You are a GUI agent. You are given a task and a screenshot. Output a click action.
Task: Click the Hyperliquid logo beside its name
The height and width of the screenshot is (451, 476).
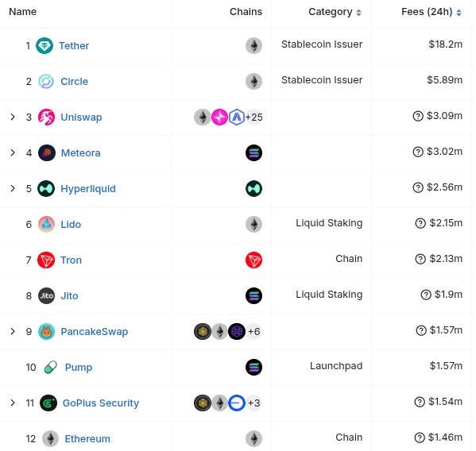[46, 189]
